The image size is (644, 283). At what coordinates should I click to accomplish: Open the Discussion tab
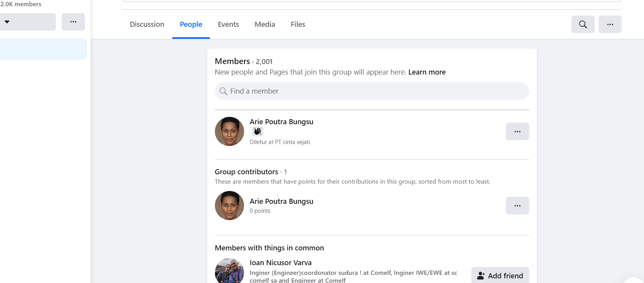[x=147, y=24]
